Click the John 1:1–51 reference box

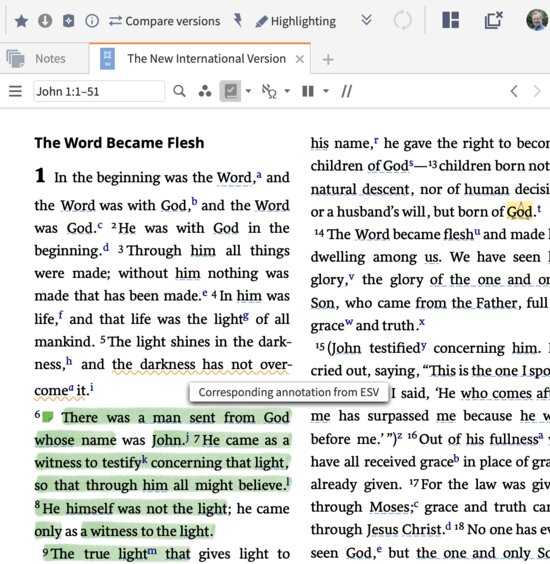(x=99, y=91)
